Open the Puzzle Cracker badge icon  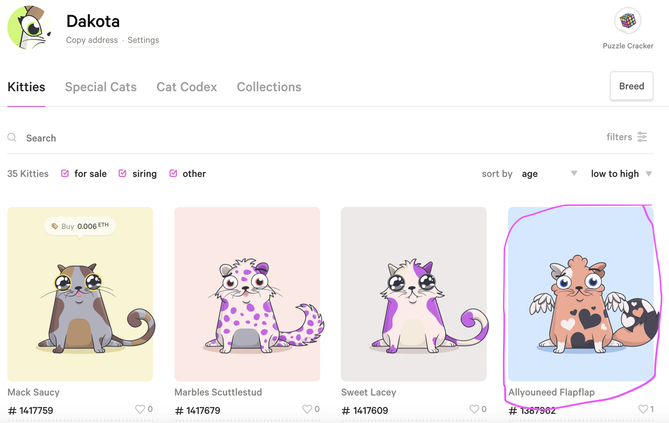[x=628, y=21]
